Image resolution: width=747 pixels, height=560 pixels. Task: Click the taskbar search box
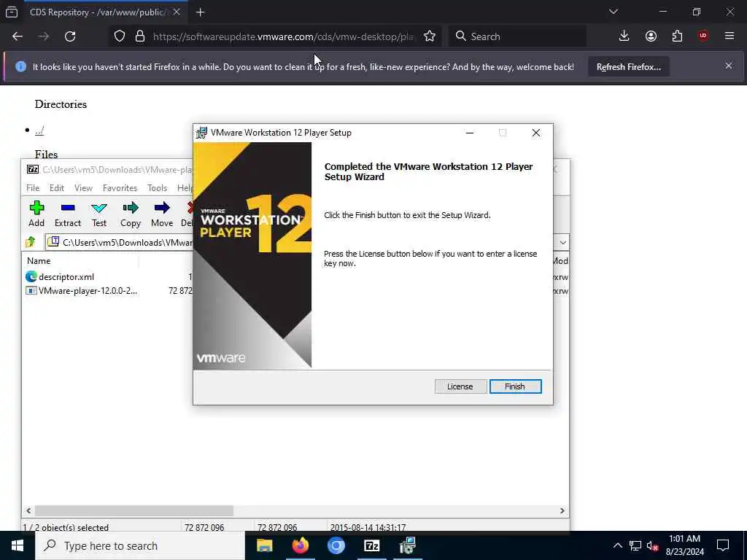[x=140, y=545]
